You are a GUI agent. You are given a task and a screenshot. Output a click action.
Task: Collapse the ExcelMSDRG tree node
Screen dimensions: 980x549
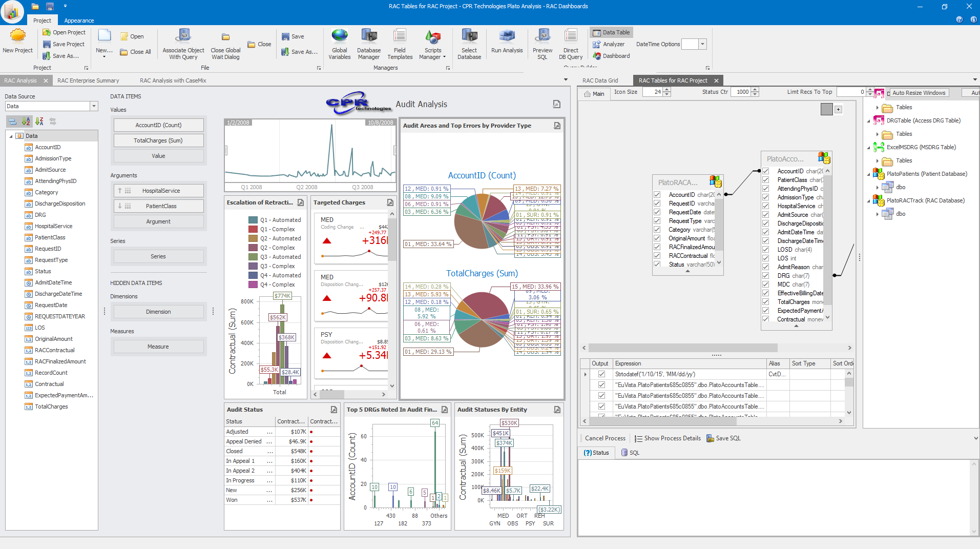tap(869, 148)
